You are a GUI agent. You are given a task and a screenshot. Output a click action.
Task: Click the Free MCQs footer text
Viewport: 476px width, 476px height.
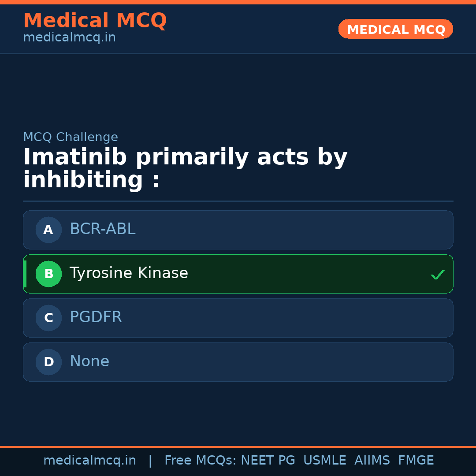coord(200,461)
